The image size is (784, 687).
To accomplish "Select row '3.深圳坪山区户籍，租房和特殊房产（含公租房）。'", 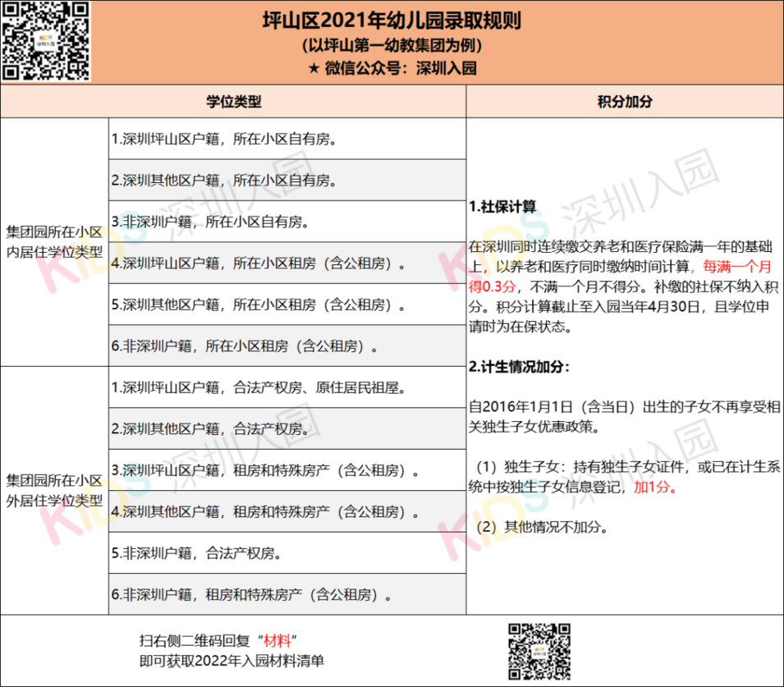I will click(x=287, y=470).
